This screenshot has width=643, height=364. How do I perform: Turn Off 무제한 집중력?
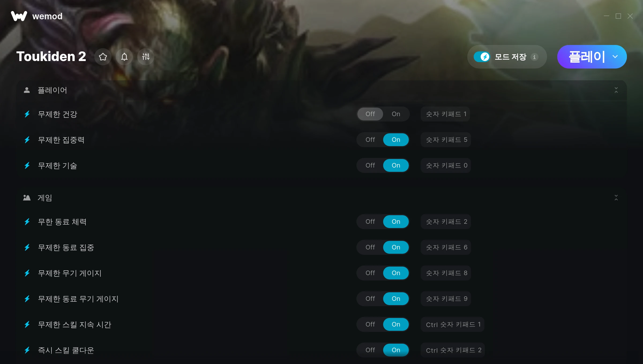(x=370, y=140)
